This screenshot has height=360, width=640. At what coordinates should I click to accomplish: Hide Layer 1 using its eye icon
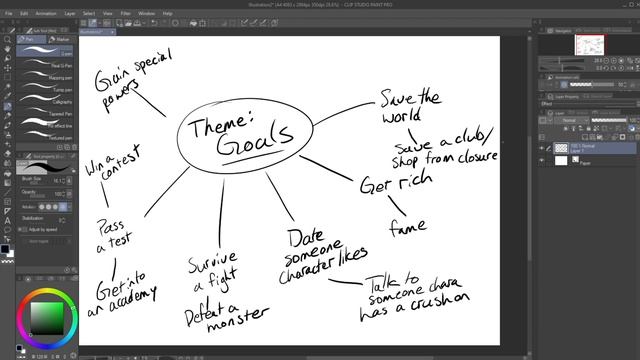coord(542,148)
